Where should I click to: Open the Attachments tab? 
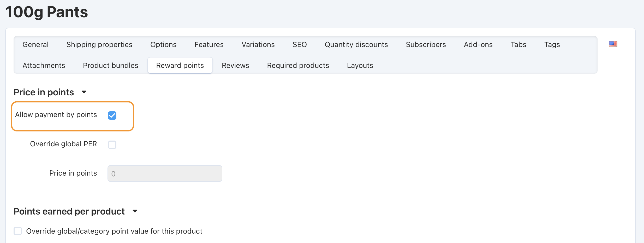(44, 65)
